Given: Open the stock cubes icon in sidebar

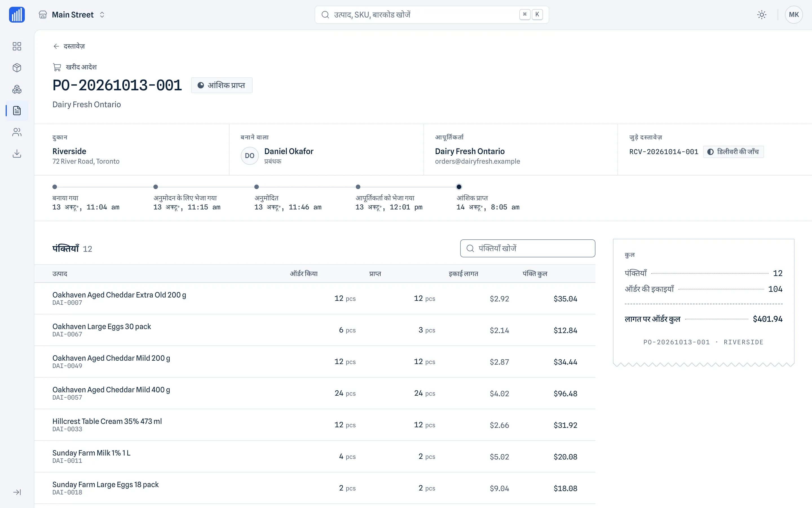Looking at the screenshot, I should (17, 89).
